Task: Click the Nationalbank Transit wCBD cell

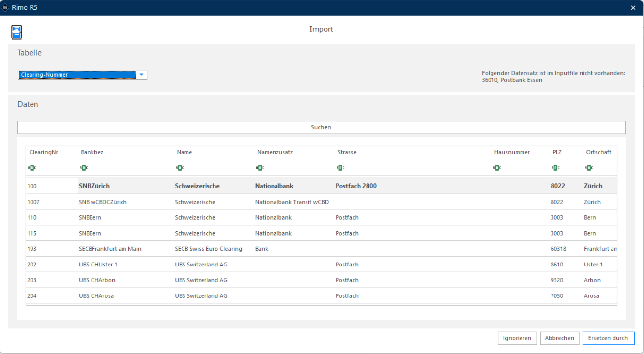Action: [292, 202]
